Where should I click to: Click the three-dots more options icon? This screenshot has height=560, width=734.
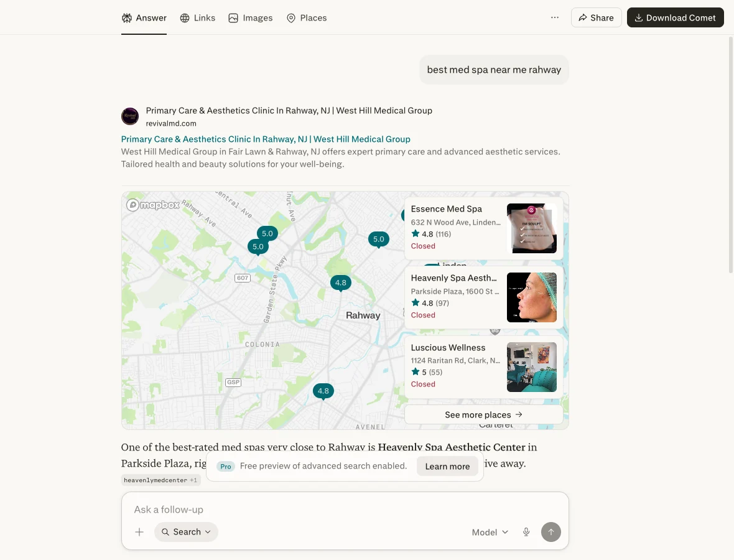click(x=555, y=17)
